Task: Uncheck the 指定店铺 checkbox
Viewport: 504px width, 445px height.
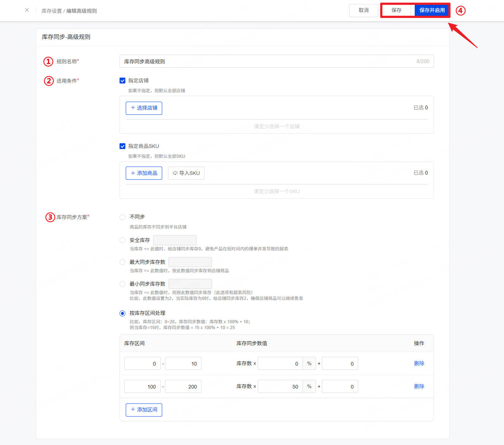Action: [x=122, y=81]
